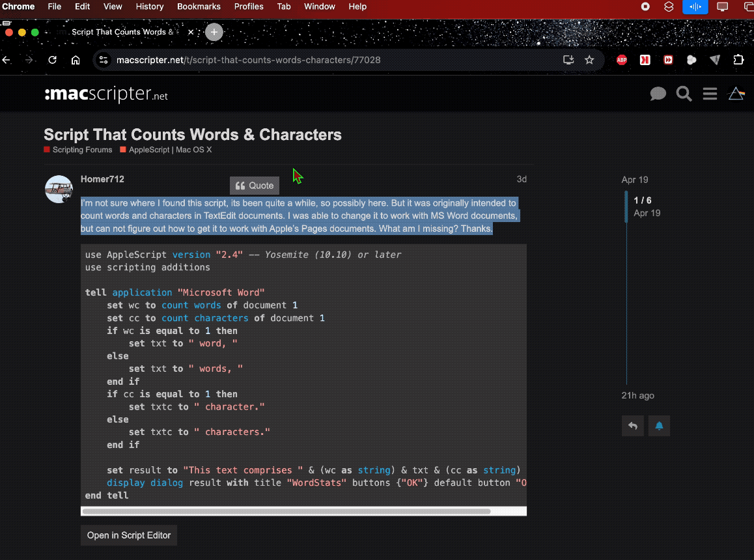Jump to 21h ago on timeline
This screenshot has width=754, height=560.
pos(637,395)
